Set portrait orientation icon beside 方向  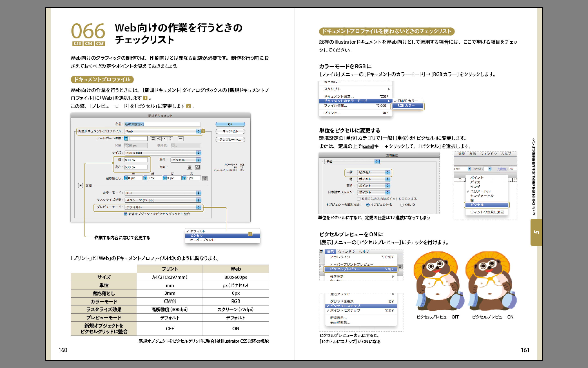(189, 167)
